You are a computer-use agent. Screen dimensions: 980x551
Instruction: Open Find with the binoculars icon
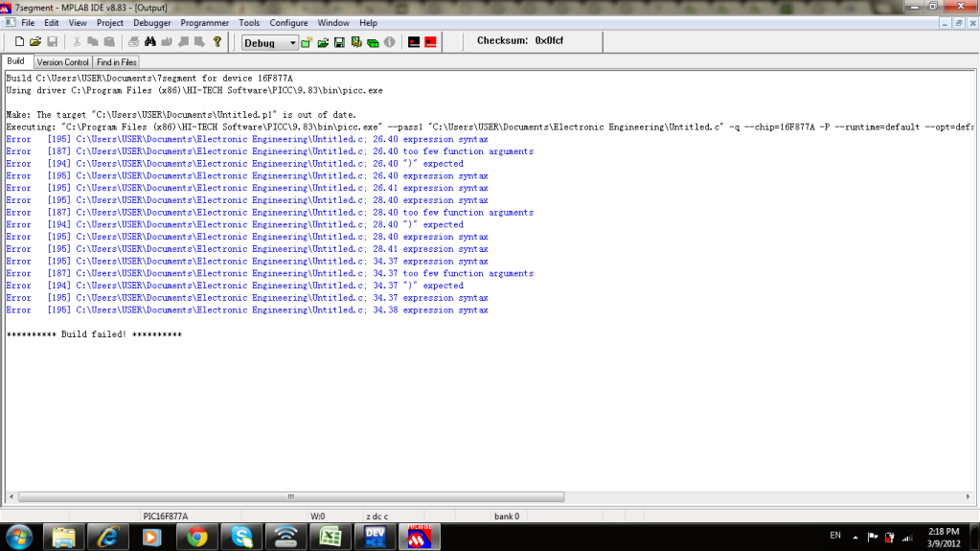pyautogui.click(x=150, y=42)
